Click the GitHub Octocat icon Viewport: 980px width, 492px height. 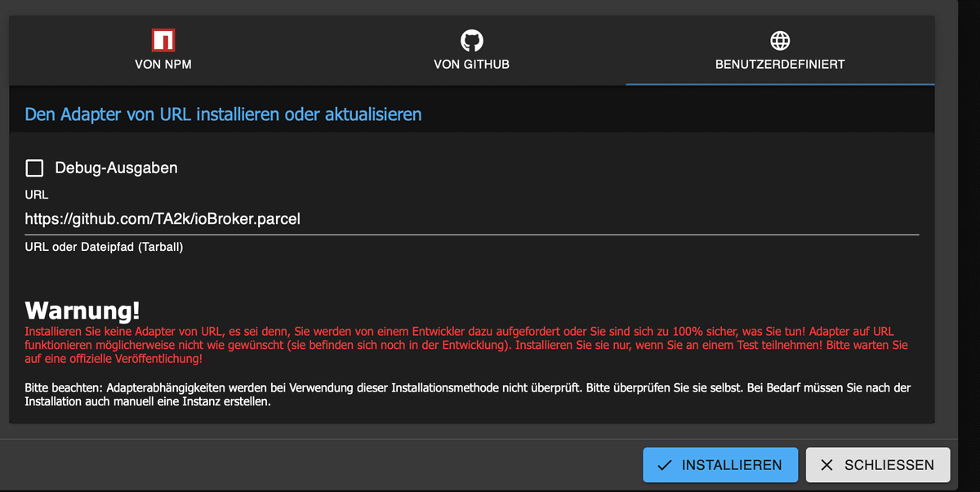click(x=471, y=38)
